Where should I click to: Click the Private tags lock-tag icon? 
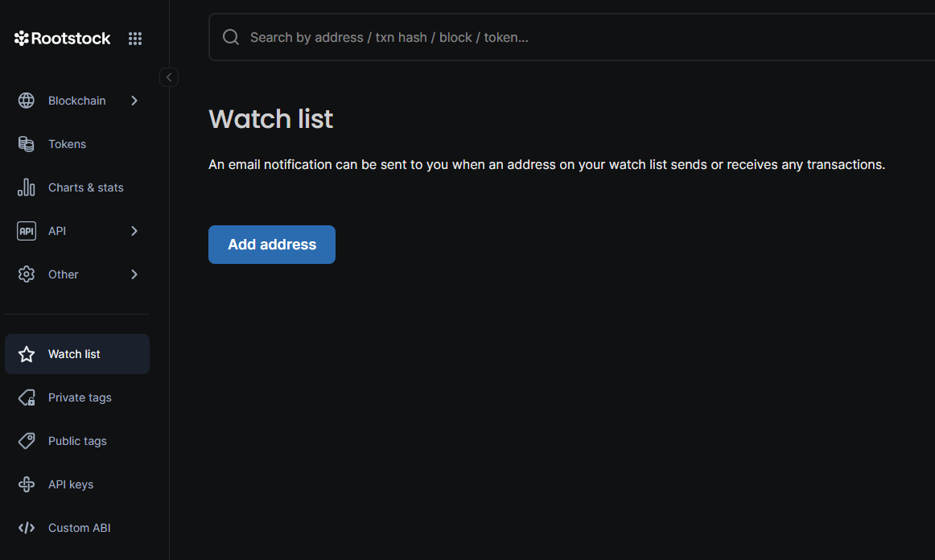(26, 397)
